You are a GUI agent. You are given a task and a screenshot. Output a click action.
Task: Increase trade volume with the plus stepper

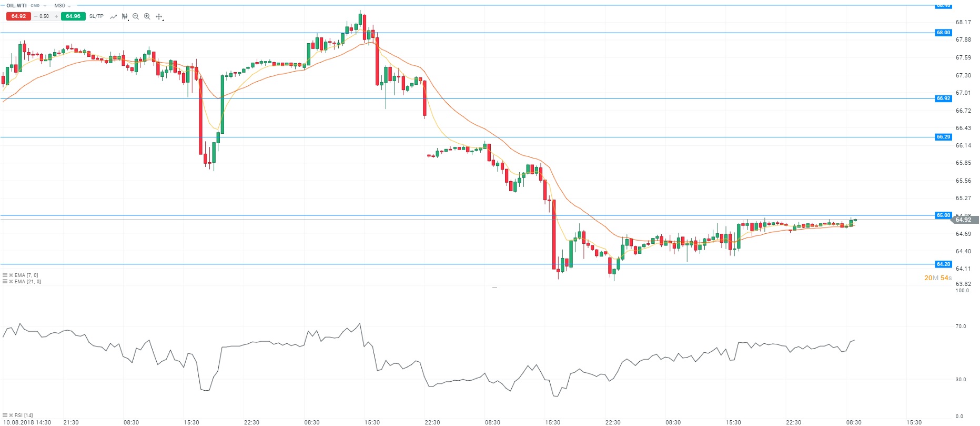[56, 16]
